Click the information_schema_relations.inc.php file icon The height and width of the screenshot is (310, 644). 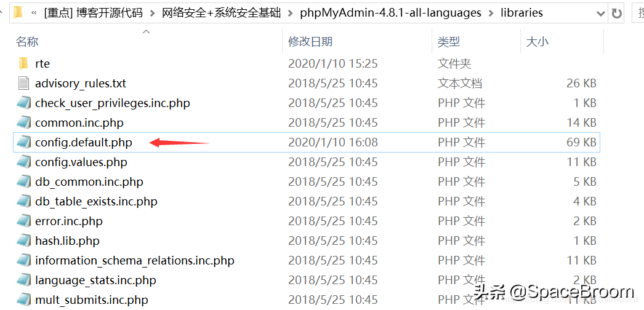(24, 260)
